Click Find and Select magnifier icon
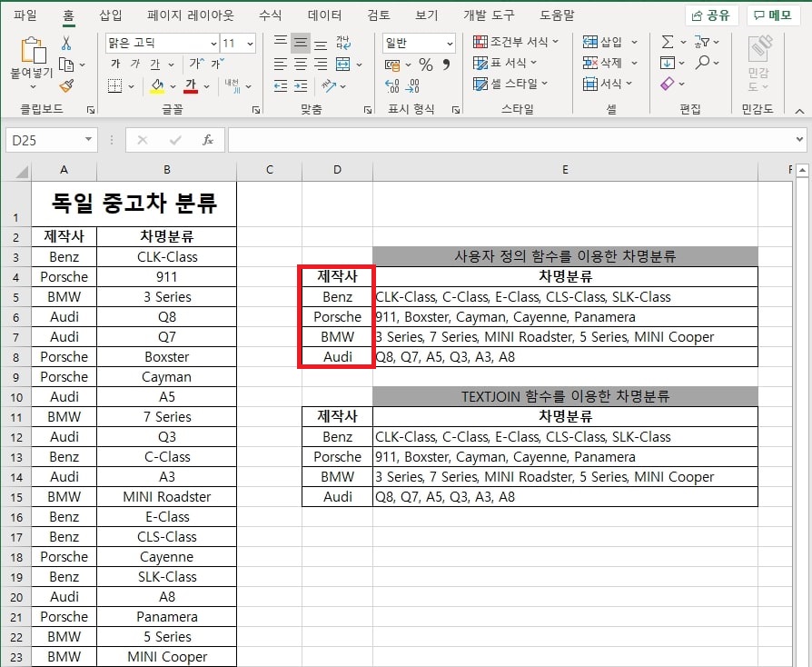 pos(702,63)
